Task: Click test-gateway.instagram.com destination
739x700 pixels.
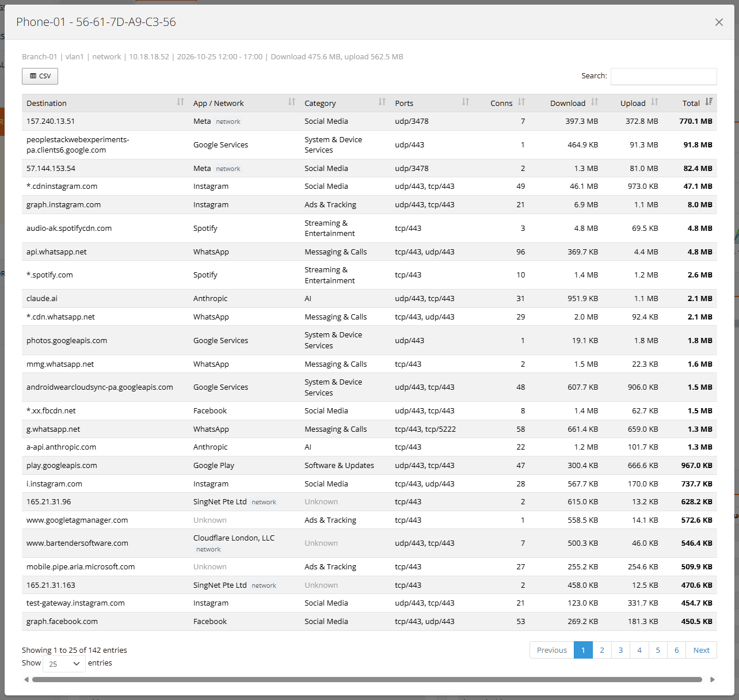Action: pyautogui.click(x=75, y=603)
